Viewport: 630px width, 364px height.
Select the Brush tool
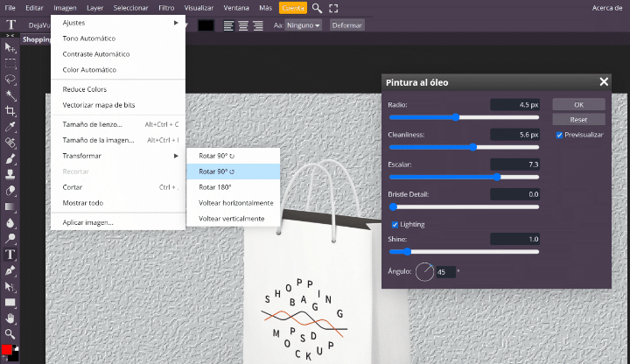[10, 159]
